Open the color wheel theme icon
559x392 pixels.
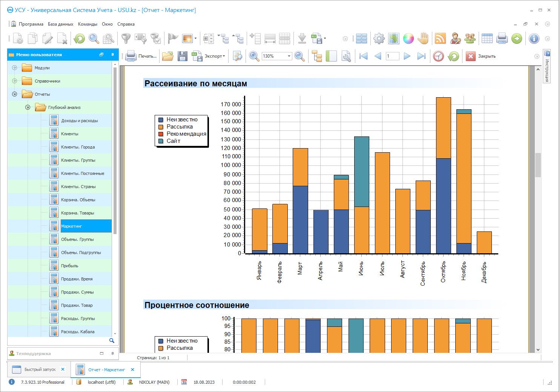[408, 38]
